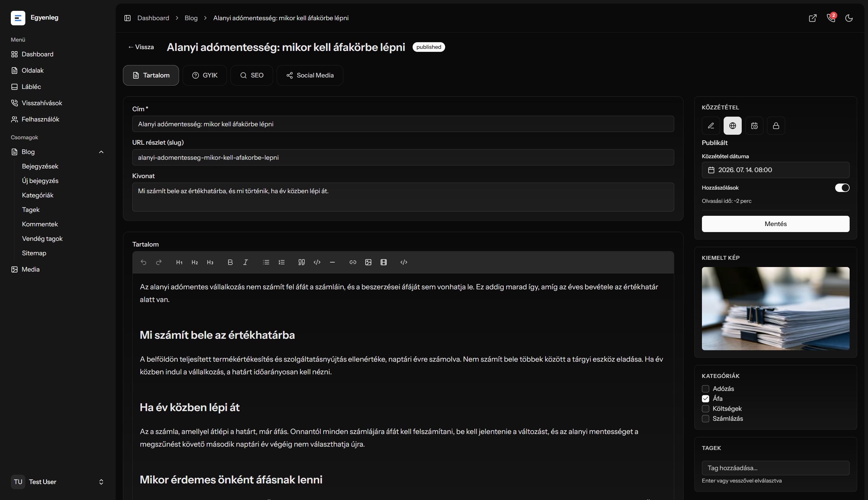Screen dimensions: 868x500
Task: Check the Számlázás category
Action: 706,419
